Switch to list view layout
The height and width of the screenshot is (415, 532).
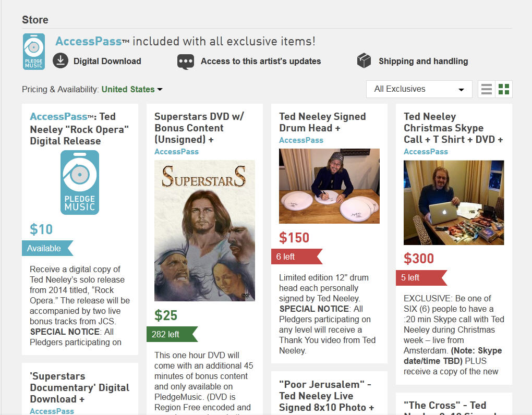pyautogui.click(x=487, y=89)
